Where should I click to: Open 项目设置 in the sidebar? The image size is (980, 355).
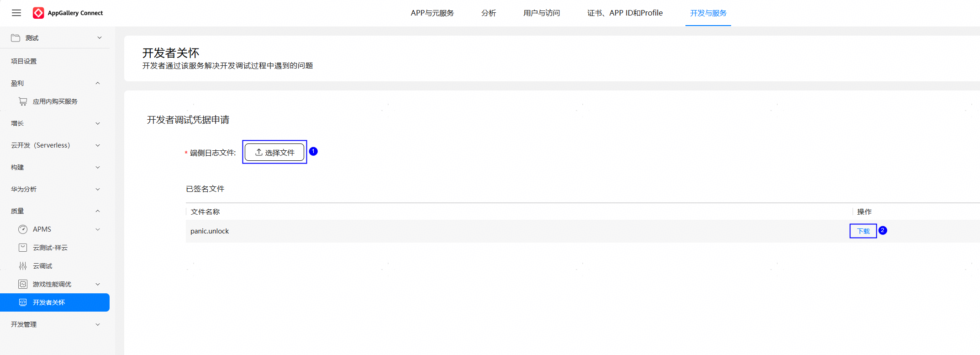pos(24,61)
